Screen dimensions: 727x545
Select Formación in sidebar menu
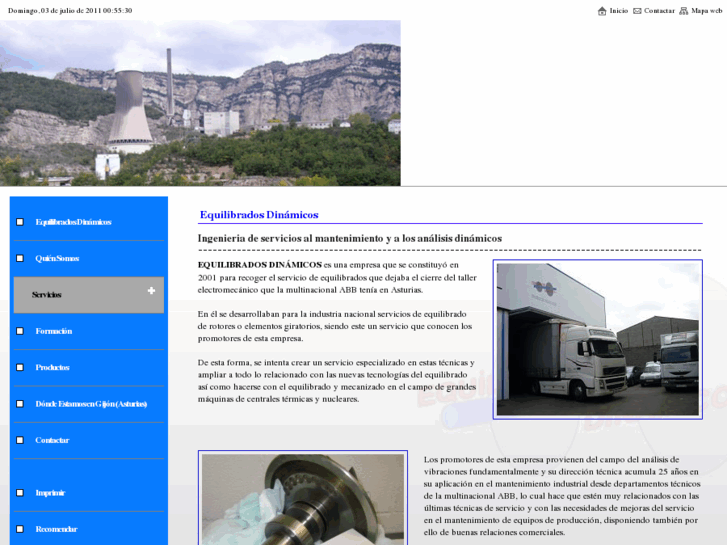(x=54, y=331)
